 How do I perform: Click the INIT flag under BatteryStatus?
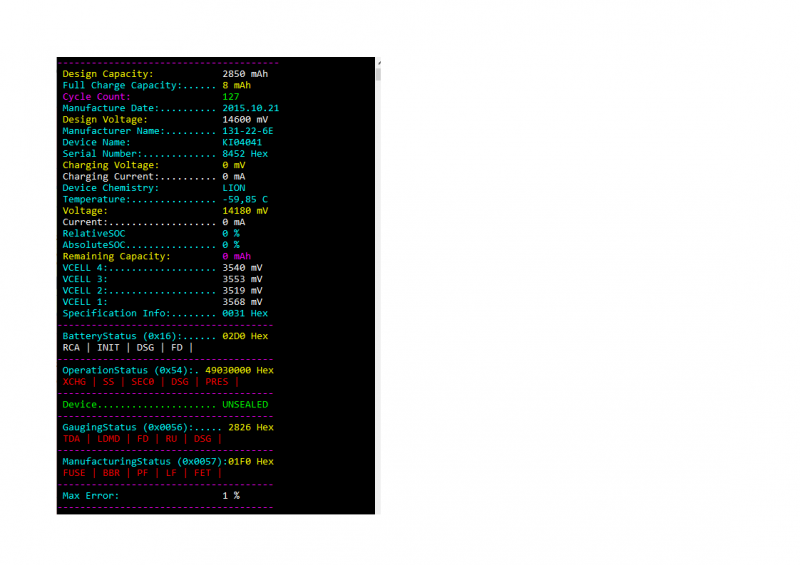pyautogui.click(x=106, y=348)
